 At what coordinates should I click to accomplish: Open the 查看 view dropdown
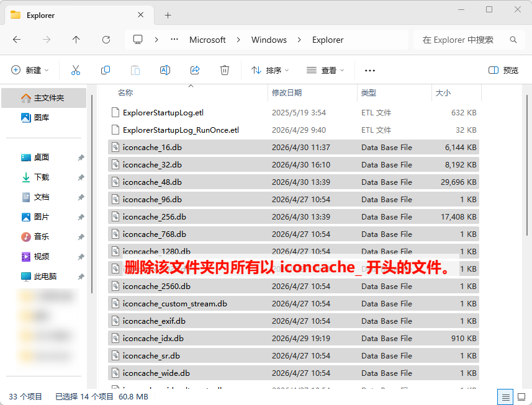point(325,70)
